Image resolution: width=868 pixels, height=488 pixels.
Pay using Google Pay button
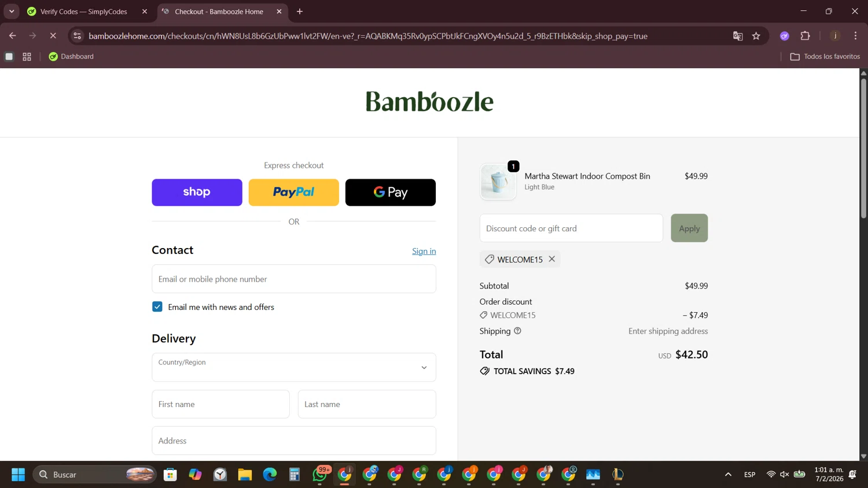[391, 193]
